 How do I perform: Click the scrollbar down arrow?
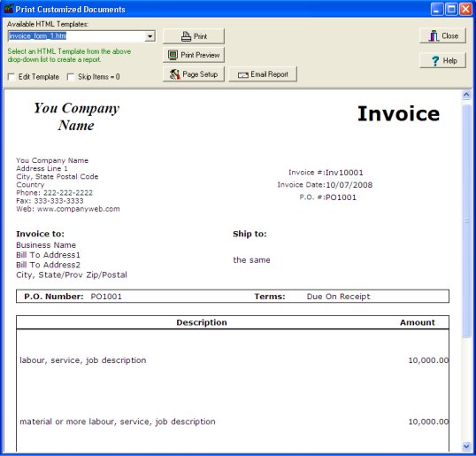point(466,446)
